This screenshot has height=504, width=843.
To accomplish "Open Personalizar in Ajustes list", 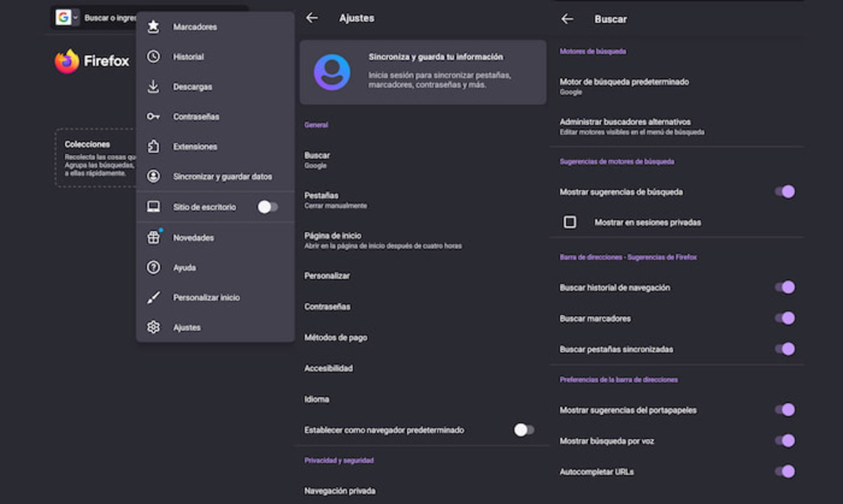I will click(x=423, y=276).
